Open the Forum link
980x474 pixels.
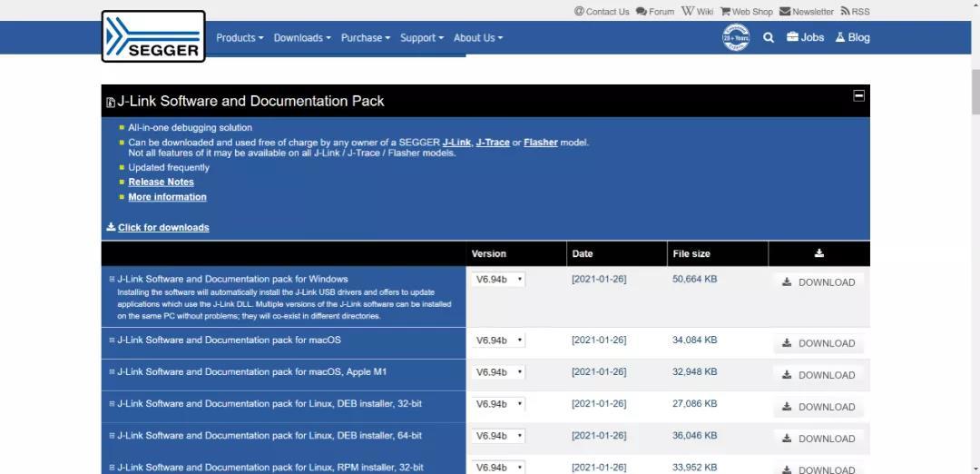[655, 12]
